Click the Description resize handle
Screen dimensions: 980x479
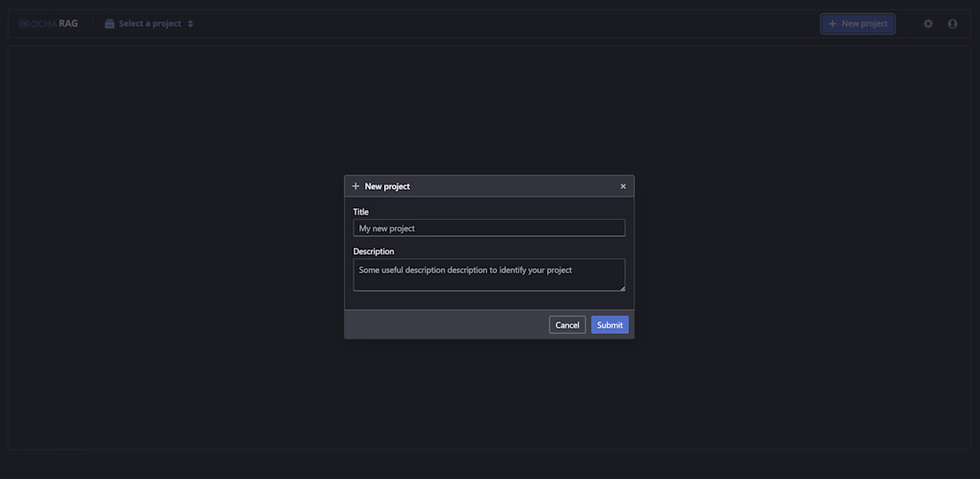tap(622, 288)
